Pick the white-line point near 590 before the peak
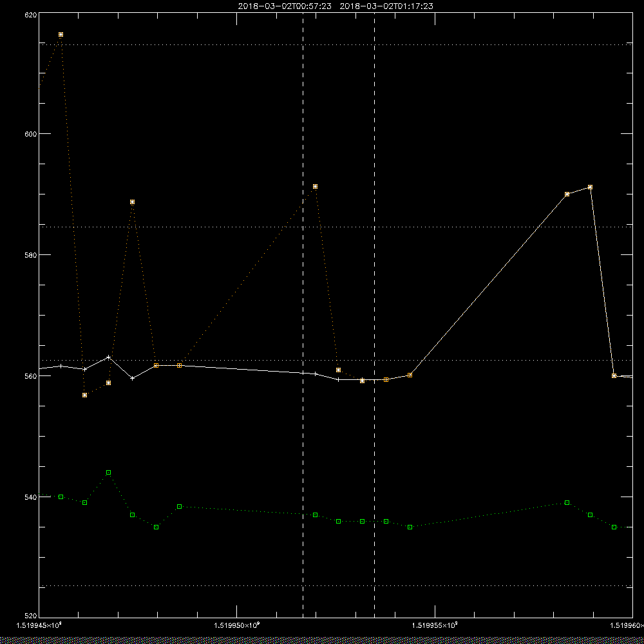The width and height of the screenshot is (644, 644). click(567, 194)
